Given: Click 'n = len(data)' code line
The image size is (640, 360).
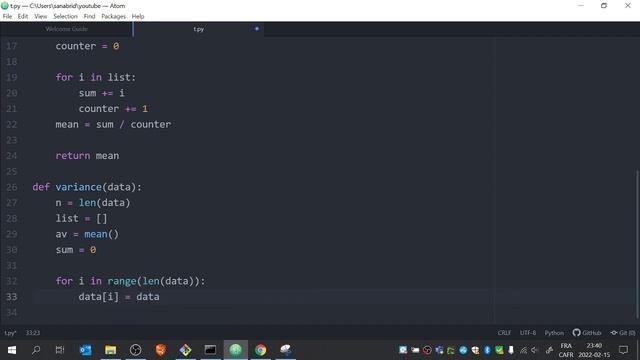Looking at the screenshot, I should [x=93, y=203].
